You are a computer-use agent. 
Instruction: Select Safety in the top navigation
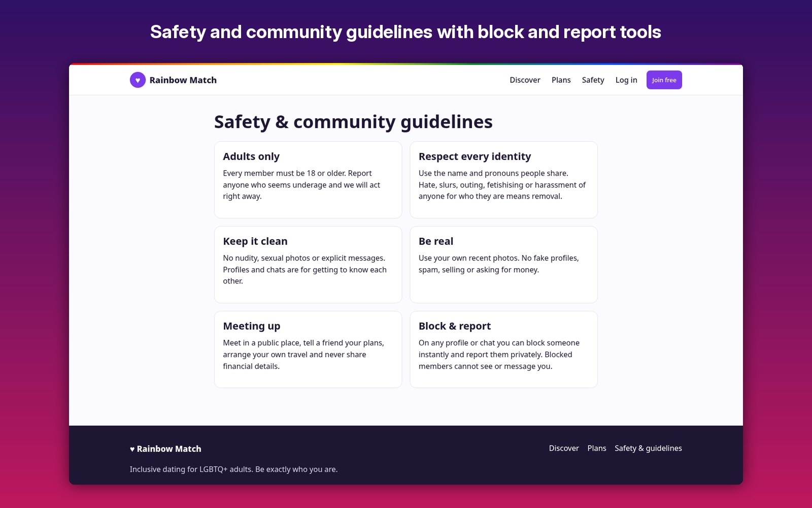(593, 80)
